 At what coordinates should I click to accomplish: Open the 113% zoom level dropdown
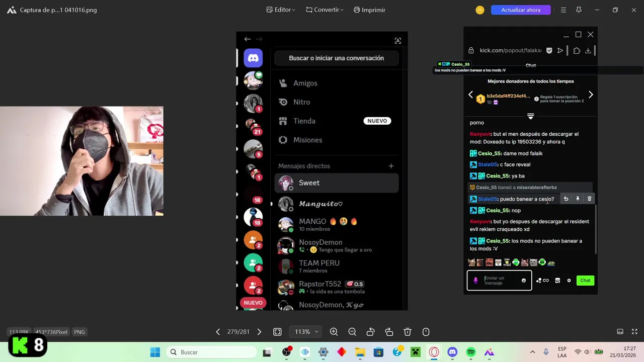pos(306,332)
